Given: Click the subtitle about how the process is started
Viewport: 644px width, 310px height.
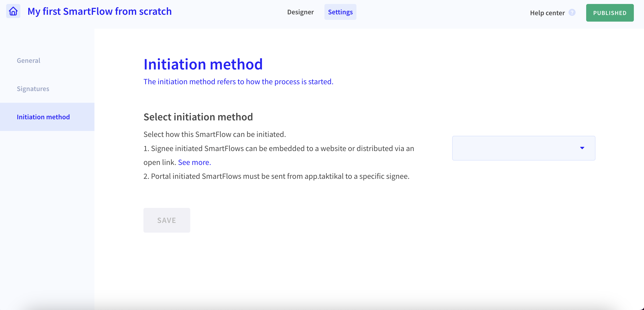Looking at the screenshot, I should pos(238,82).
